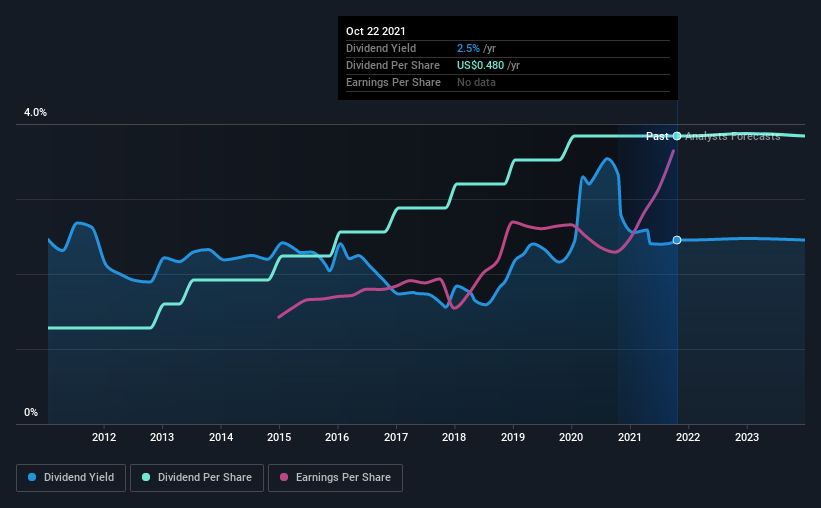
Task: Click the 2.5% dividend yield value
Action: pos(468,48)
